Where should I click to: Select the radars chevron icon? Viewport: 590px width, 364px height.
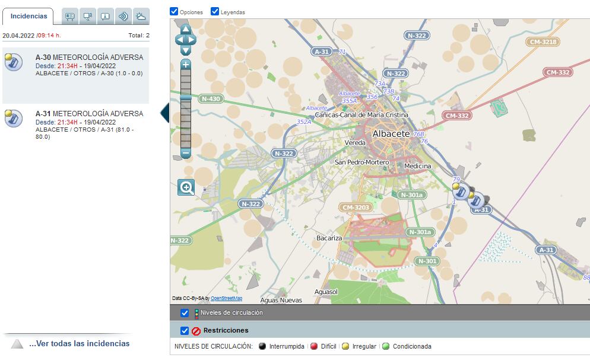123,16
